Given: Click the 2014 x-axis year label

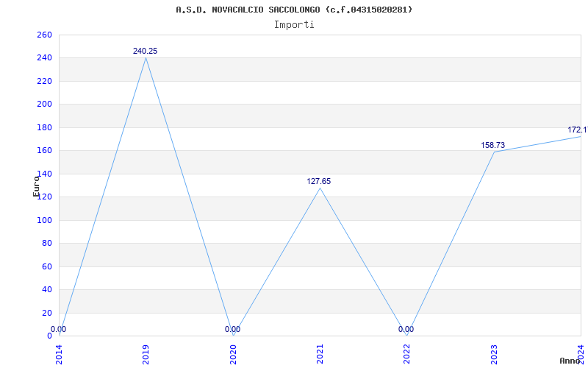Looking at the screenshot, I should [x=59, y=355].
